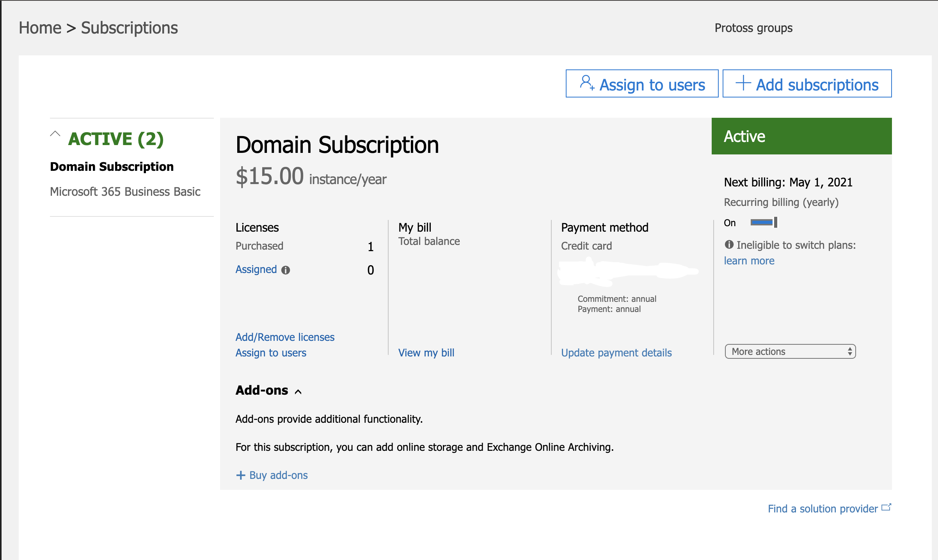Open the More actions dropdown
Image resolution: width=938 pixels, height=560 pixels.
click(790, 351)
